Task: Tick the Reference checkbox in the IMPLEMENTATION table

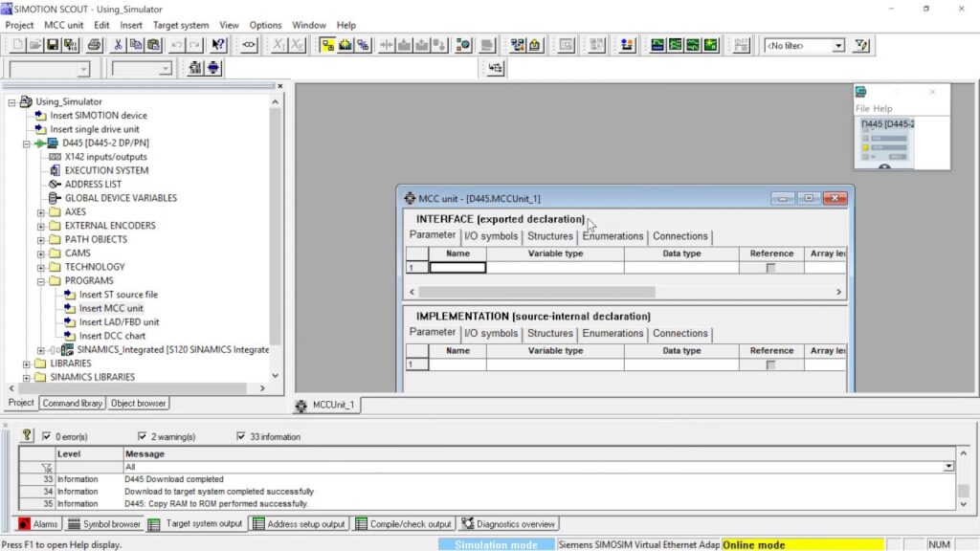Action: point(770,364)
